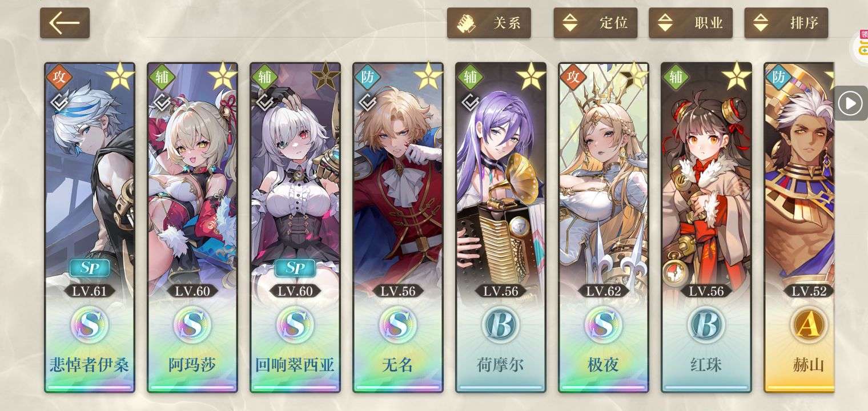Image resolution: width=868 pixels, height=411 pixels.
Task: Go back with the arrow button
Action: click(x=65, y=23)
